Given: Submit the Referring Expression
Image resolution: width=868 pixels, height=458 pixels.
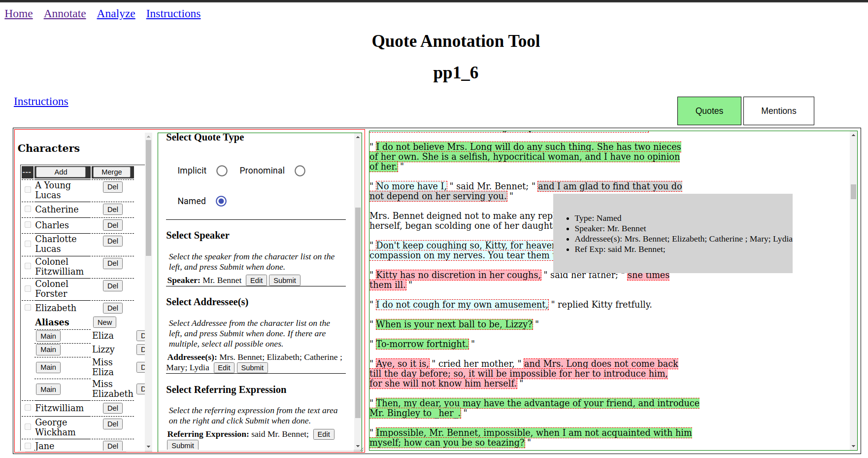Looking at the screenshot, I should click(x=183, y=446).
